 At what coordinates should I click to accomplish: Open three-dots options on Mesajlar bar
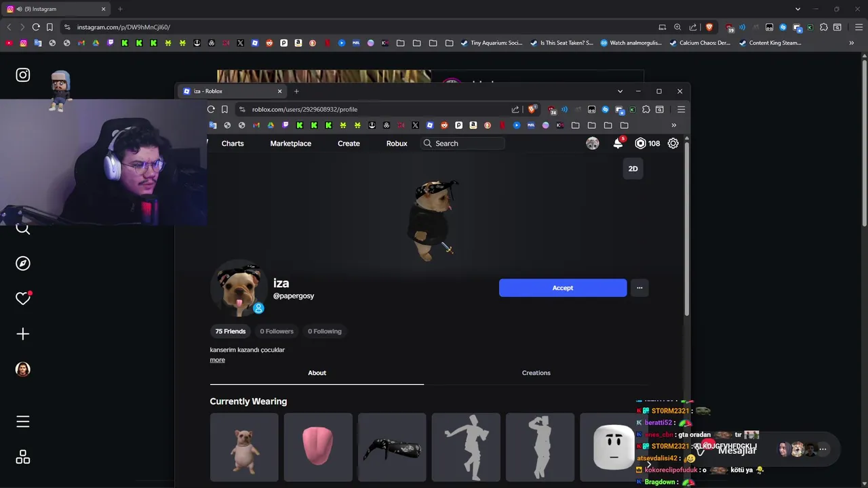coord(823,449)
